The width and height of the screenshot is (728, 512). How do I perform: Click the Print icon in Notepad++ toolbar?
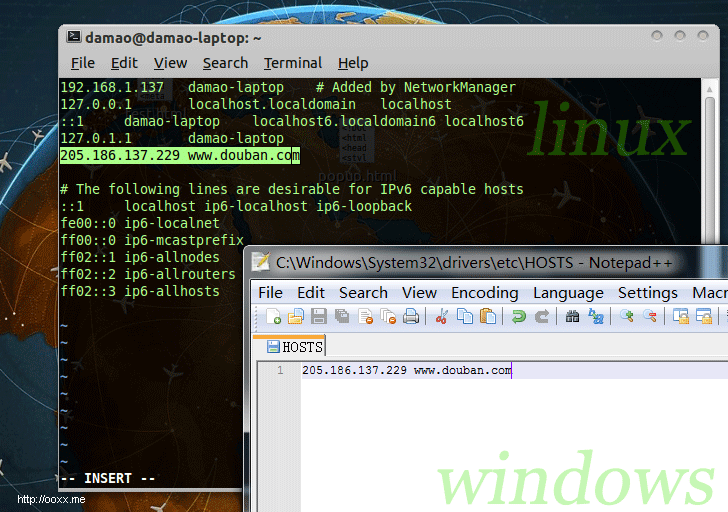[x=410, y=316]
